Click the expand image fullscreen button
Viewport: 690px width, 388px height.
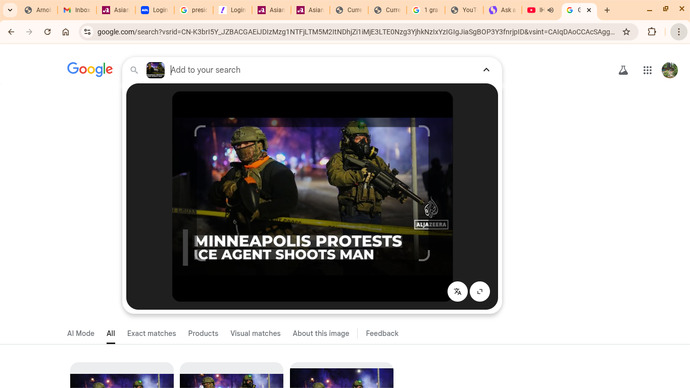click(x=480, y=292)
